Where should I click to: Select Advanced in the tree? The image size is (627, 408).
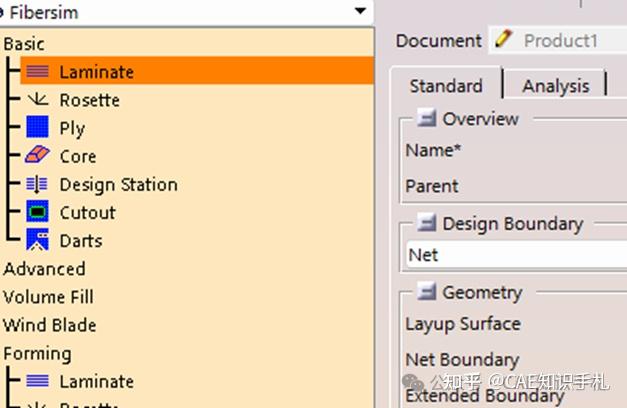(44, 269)
